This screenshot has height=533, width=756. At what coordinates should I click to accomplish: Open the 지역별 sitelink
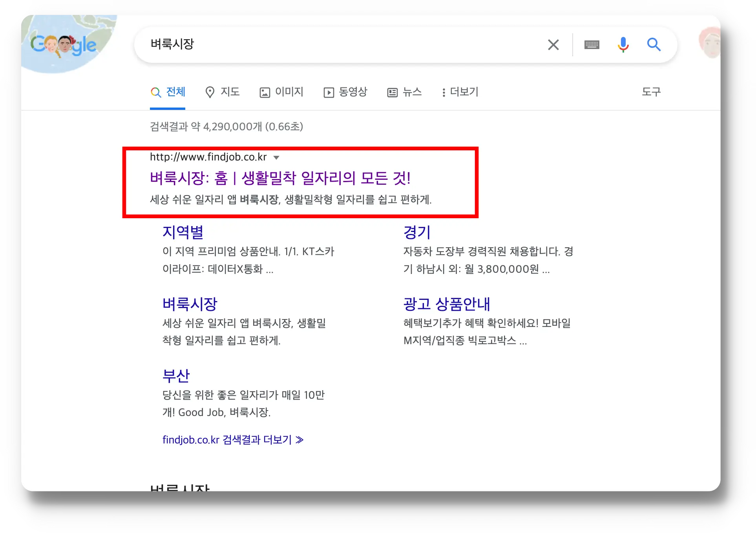click(x=183, y=232)
